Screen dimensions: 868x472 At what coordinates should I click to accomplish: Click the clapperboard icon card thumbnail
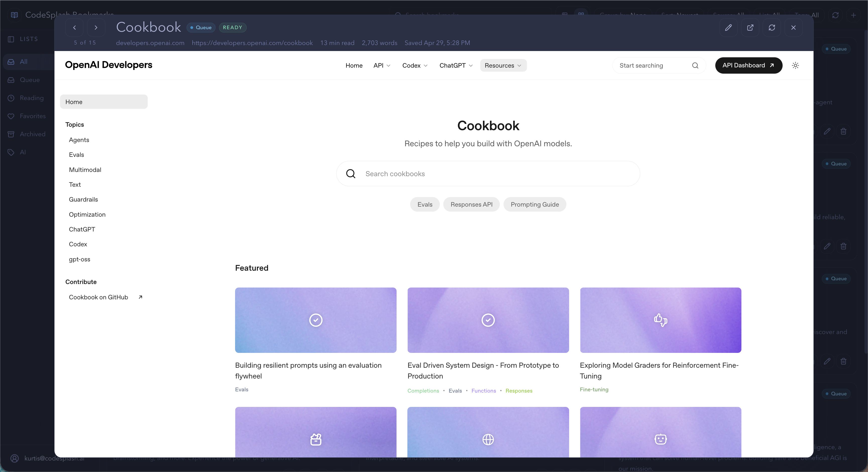(316, 432)
